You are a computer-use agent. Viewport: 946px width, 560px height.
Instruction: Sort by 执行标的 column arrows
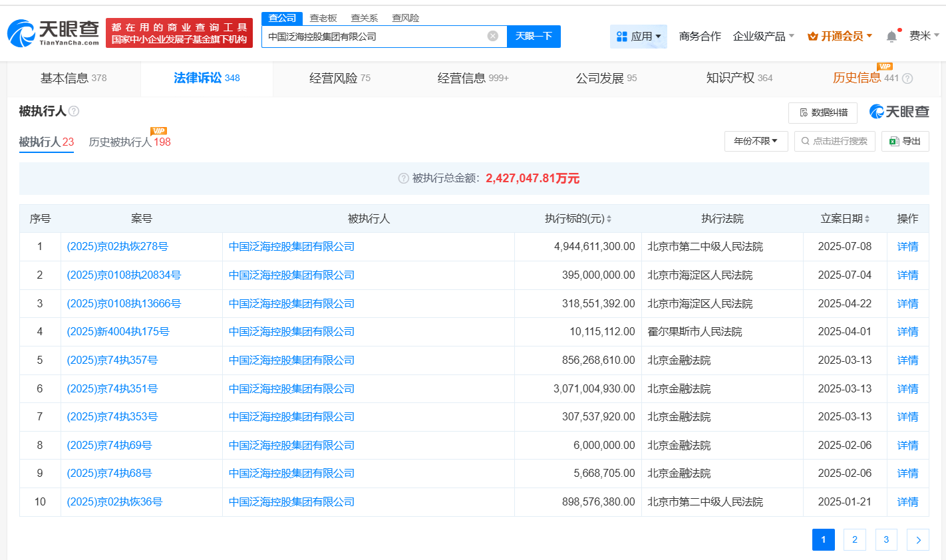(x=609, y=219)
